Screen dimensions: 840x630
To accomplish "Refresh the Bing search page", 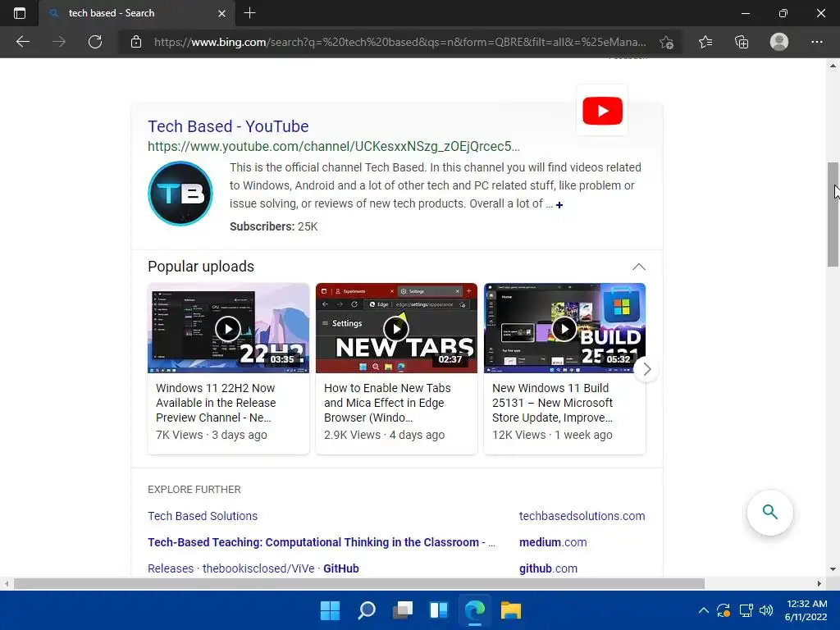I will coord(95,42).
